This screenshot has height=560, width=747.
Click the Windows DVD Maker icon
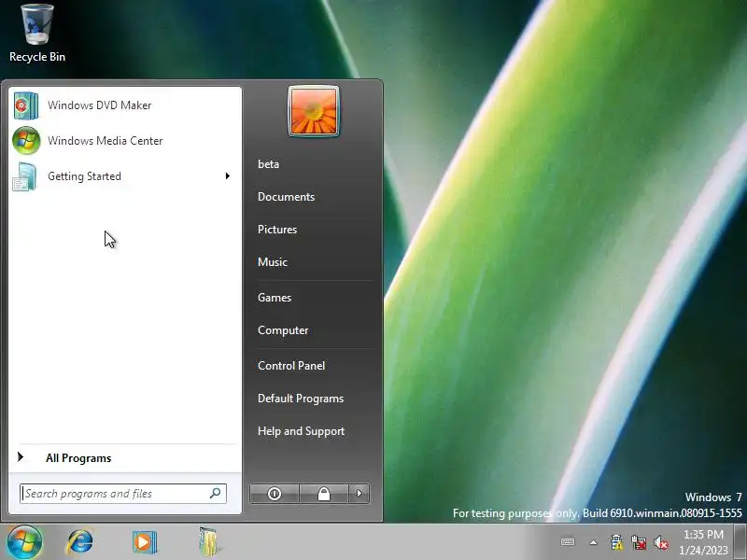click(26, 105)
